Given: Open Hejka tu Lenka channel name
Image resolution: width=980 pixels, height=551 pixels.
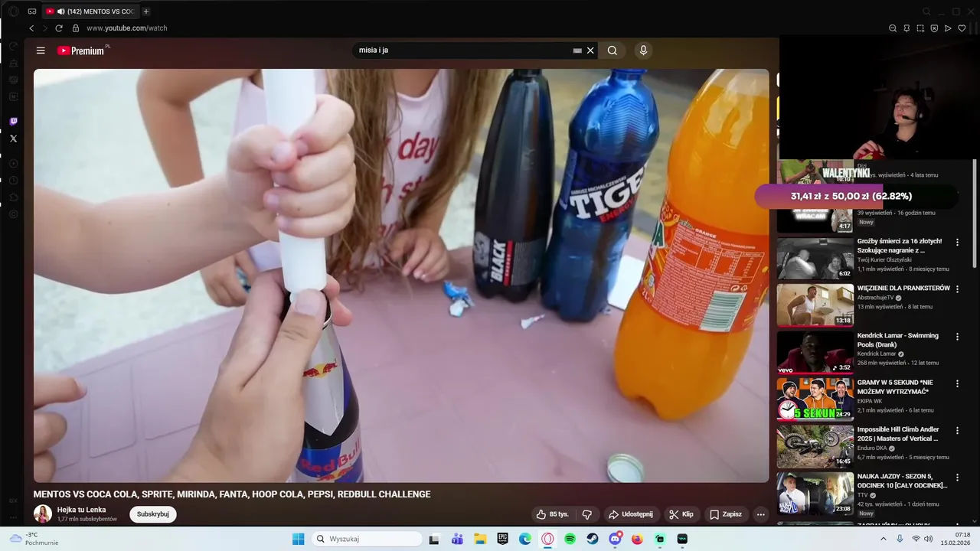Looking at the screenshot, I should (x=81, y=510).
